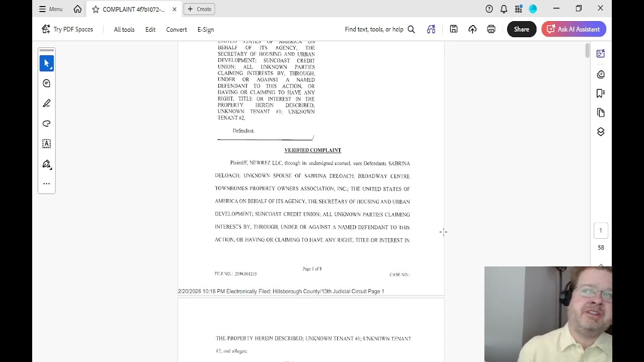Restore down the Acrobat window
Viewport: 644px width, 362px height.
click(x=579, y=9)
